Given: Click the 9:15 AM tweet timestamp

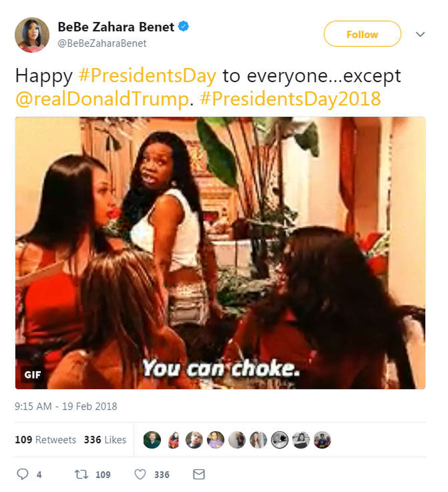Looking at the screenshot, I should pyautogui.click(x=66, y=406).
